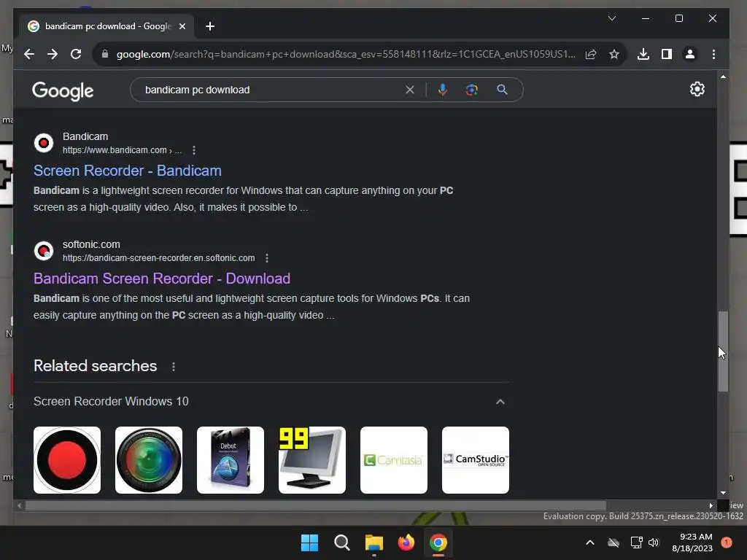Click the magnifier search button
This screenshot has width=747, height=560.
(502, 90)
